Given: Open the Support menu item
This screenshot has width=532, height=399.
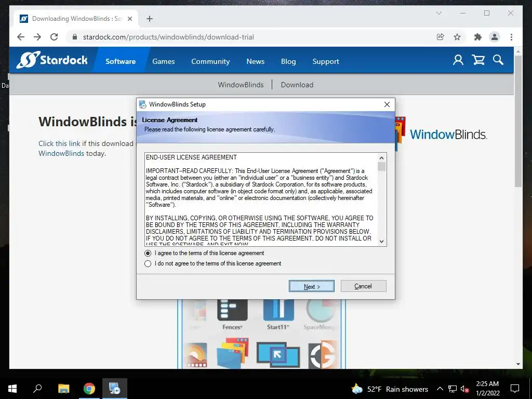Looking at the screenshot, I should [326, 61].
